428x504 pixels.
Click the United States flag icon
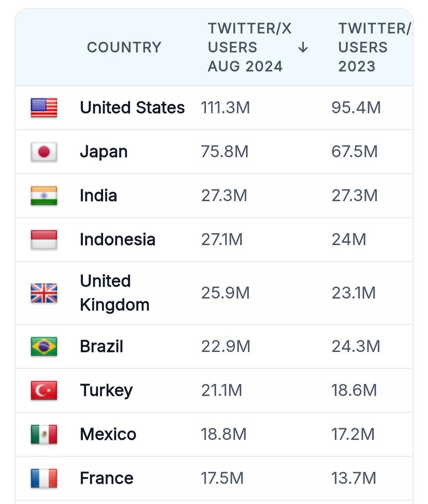44,108
